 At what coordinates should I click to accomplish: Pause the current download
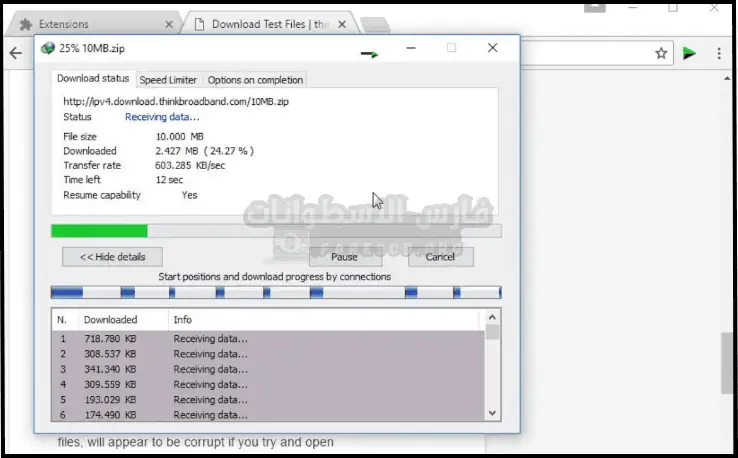tap(346, 257)
